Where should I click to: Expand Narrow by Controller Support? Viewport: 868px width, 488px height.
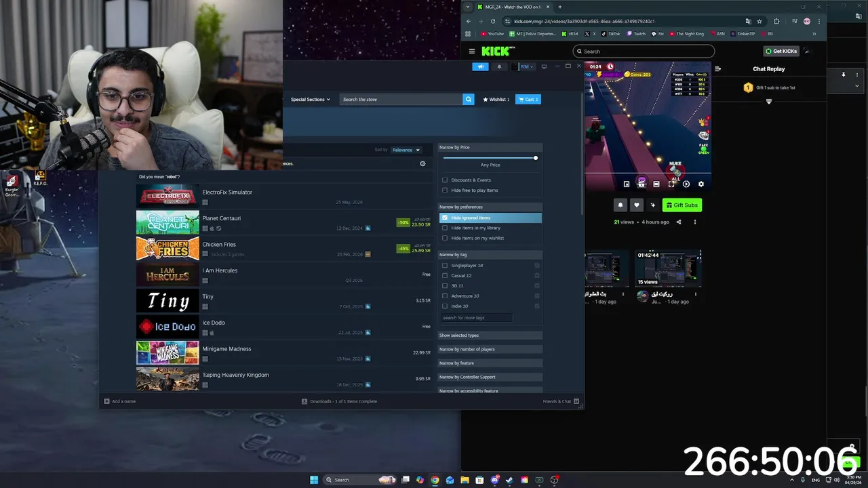(x=490, y=377)
